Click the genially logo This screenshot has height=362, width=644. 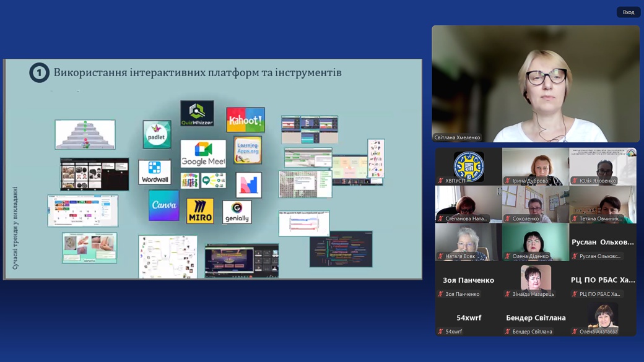[237, 212]
